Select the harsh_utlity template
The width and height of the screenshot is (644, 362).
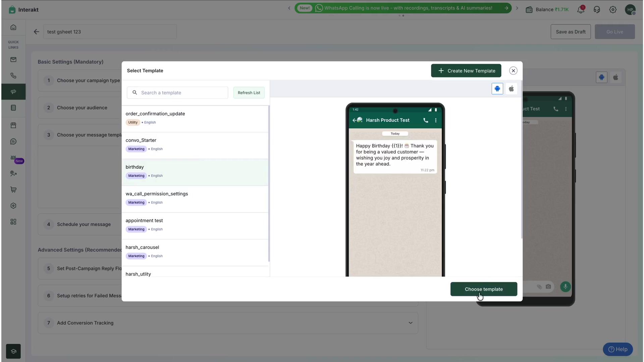pyautogui.click(x=195, y=272)
